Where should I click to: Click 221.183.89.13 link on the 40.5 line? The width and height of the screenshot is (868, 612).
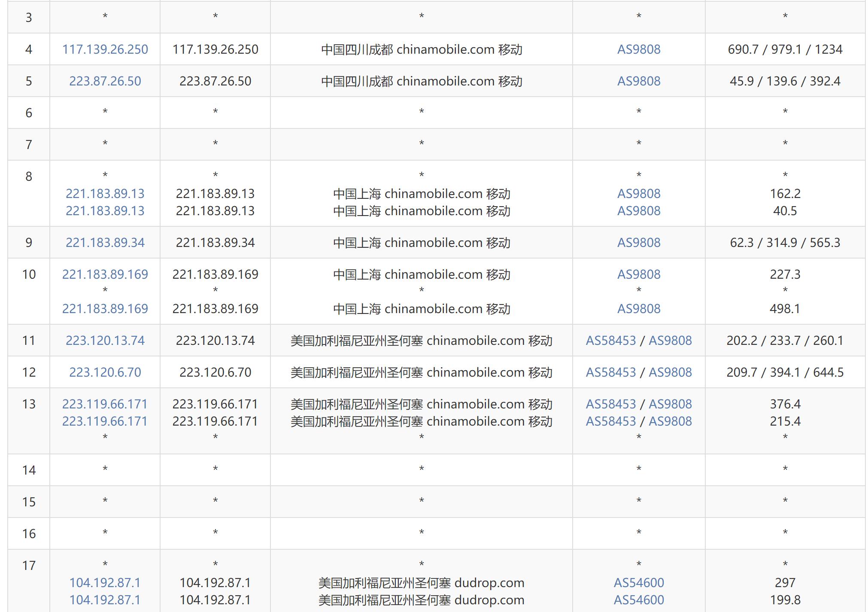point(105,211)
